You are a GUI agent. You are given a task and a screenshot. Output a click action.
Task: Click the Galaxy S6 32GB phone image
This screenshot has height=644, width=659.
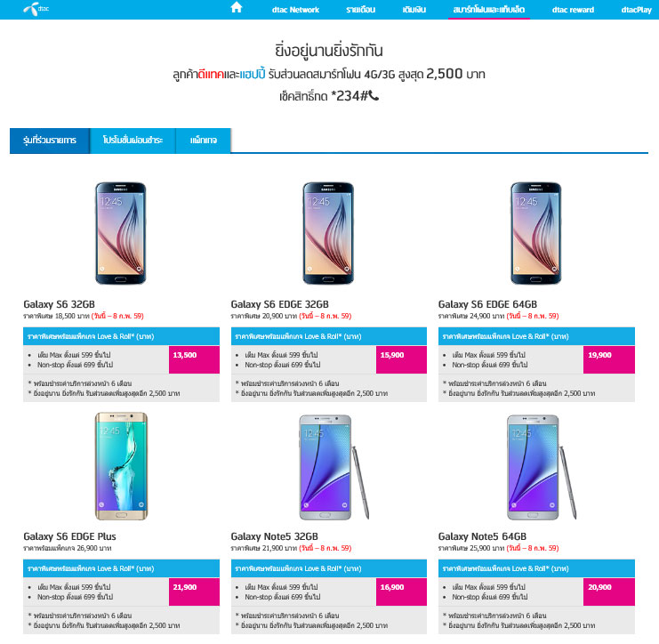121,233
